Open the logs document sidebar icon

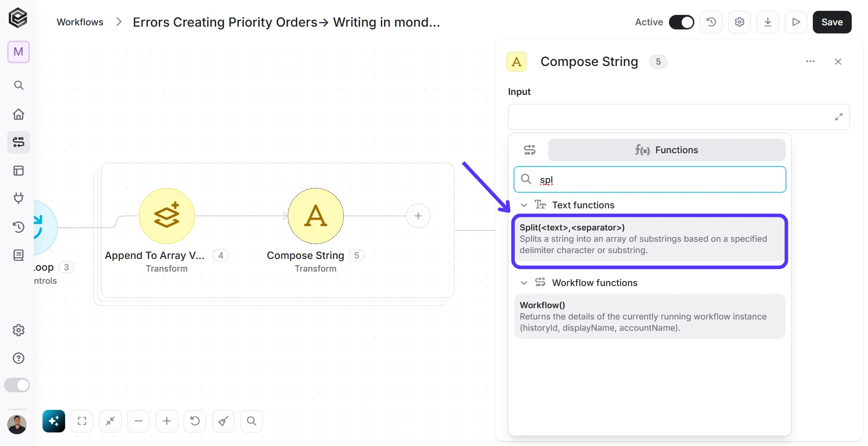[19, 255]
